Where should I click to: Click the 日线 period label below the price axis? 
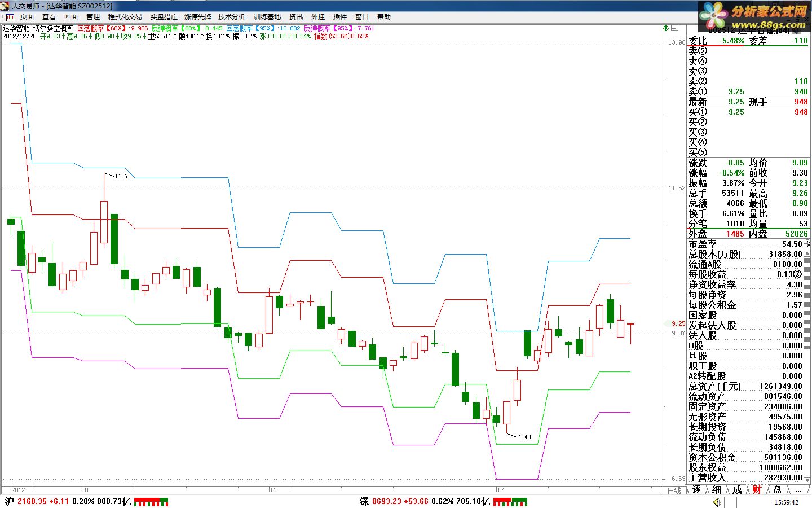[674, 490]
